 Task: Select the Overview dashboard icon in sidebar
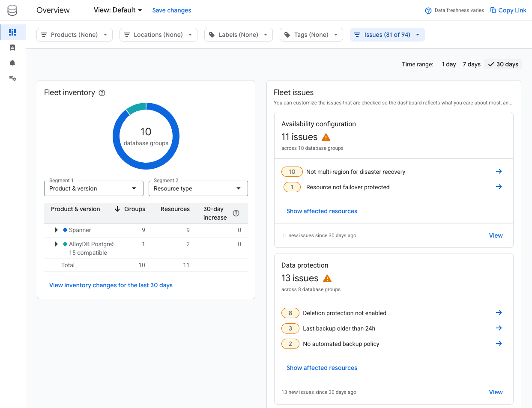[13, 32]
